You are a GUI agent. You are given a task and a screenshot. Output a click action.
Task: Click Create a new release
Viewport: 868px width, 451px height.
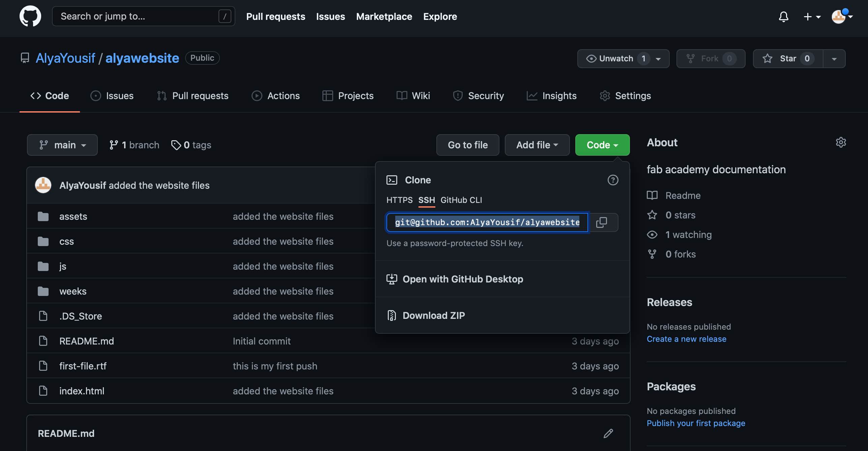(x=686, y=339)
